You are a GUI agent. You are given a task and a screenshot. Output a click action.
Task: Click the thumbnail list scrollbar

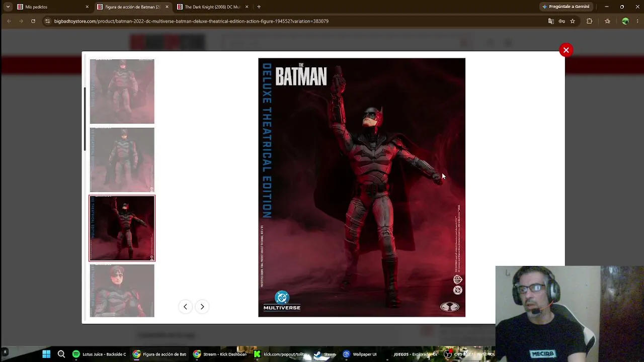(85, 119)
